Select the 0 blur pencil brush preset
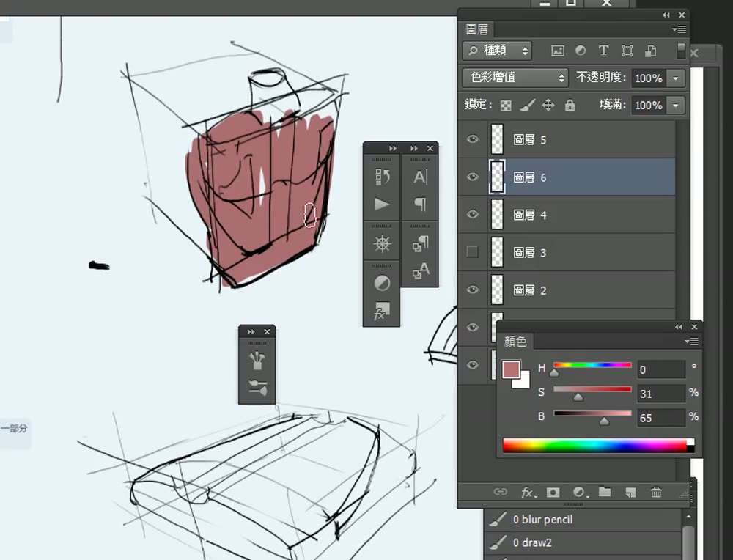The height and width of the screenshot is (560, 733). (x=583, y=520)
